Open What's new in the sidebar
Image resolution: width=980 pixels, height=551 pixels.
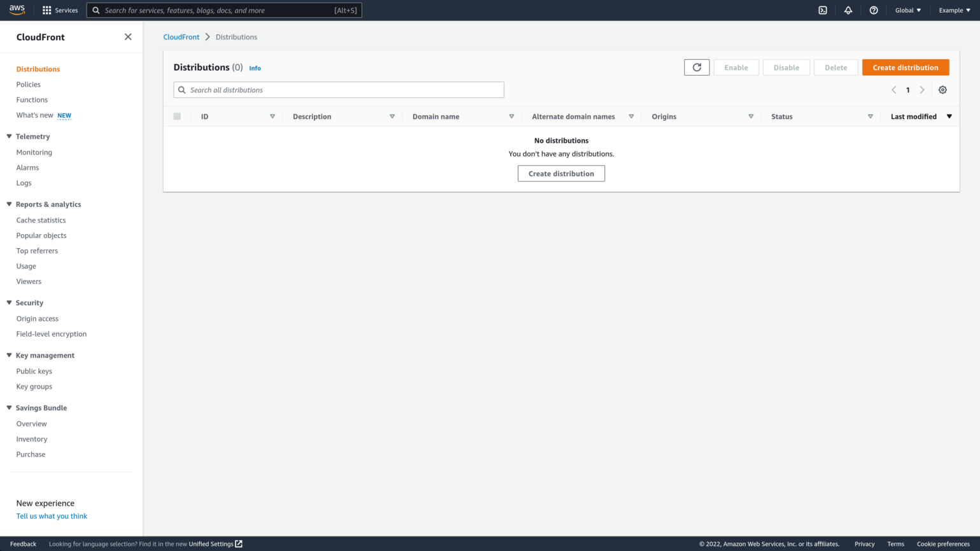[x=35, y=115]
